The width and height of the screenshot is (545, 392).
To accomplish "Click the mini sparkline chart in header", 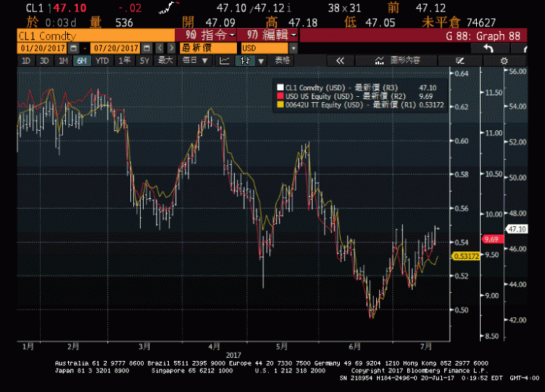I will pyautogui.click(x=169, y=8).
